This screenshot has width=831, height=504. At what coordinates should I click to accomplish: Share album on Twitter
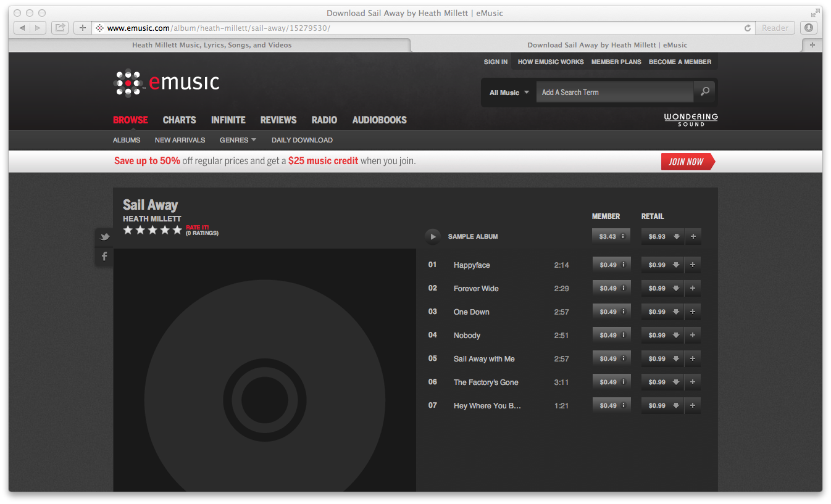(104, 237)
